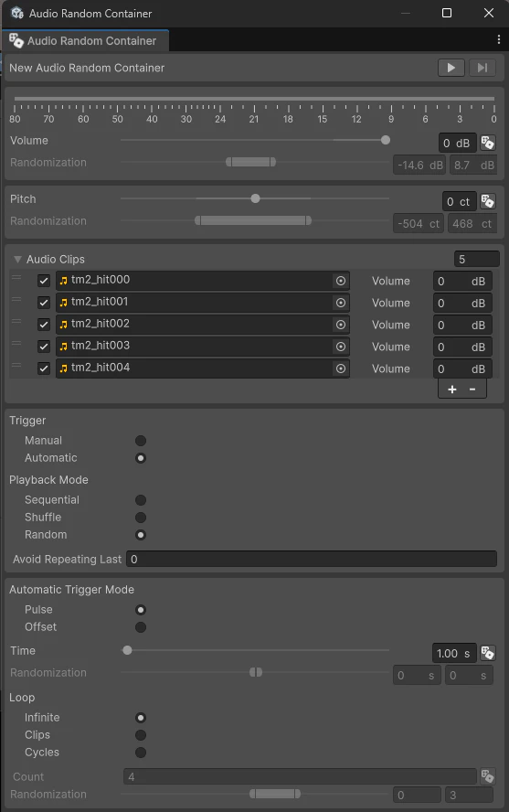Set loop to Clips

click(x=141, y=735)
